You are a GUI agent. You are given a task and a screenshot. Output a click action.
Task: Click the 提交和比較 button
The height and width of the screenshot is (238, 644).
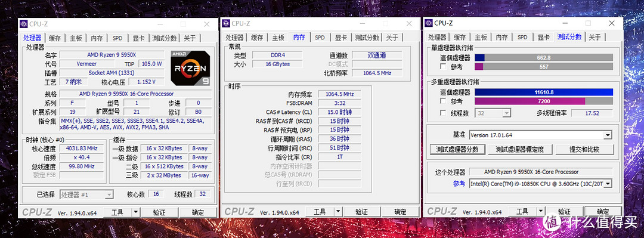(x=584, y=149)
